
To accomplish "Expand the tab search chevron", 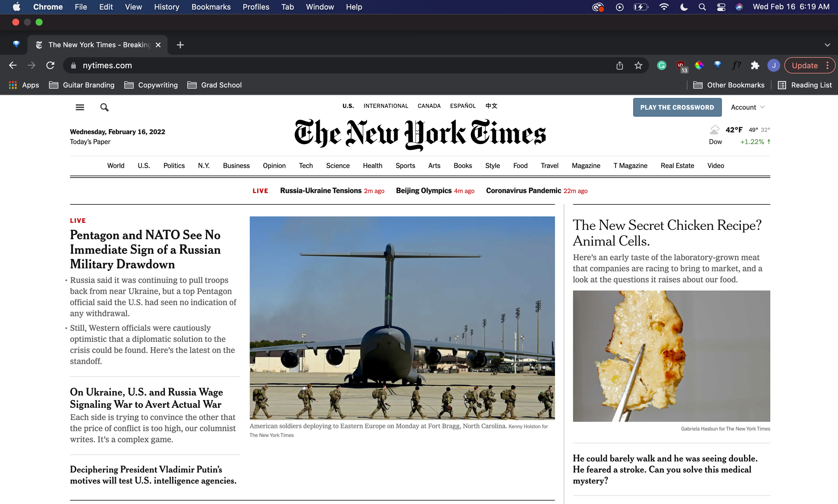I will [x=827, y=45].
